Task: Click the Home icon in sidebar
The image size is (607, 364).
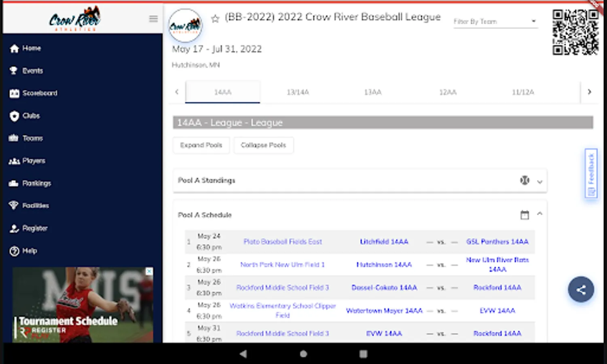Action: [15, 49]
